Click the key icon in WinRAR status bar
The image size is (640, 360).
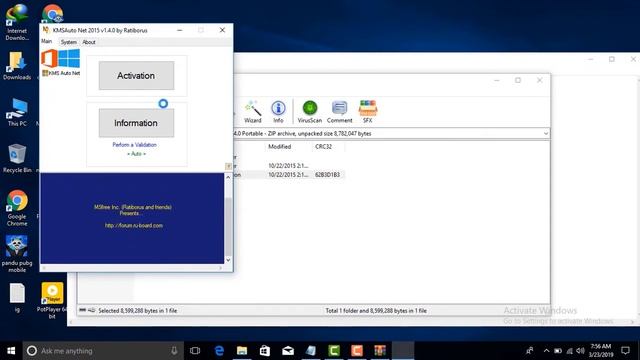pos(91,311)
